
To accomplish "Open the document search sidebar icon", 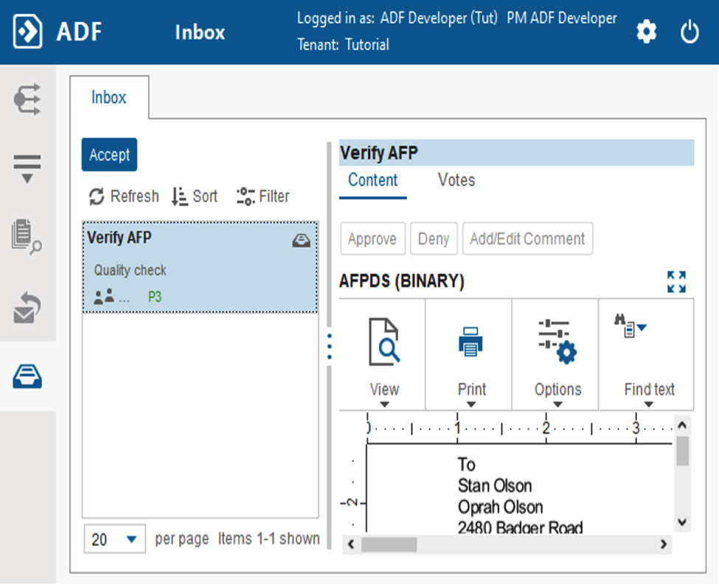I will click(x=27, y=237).
